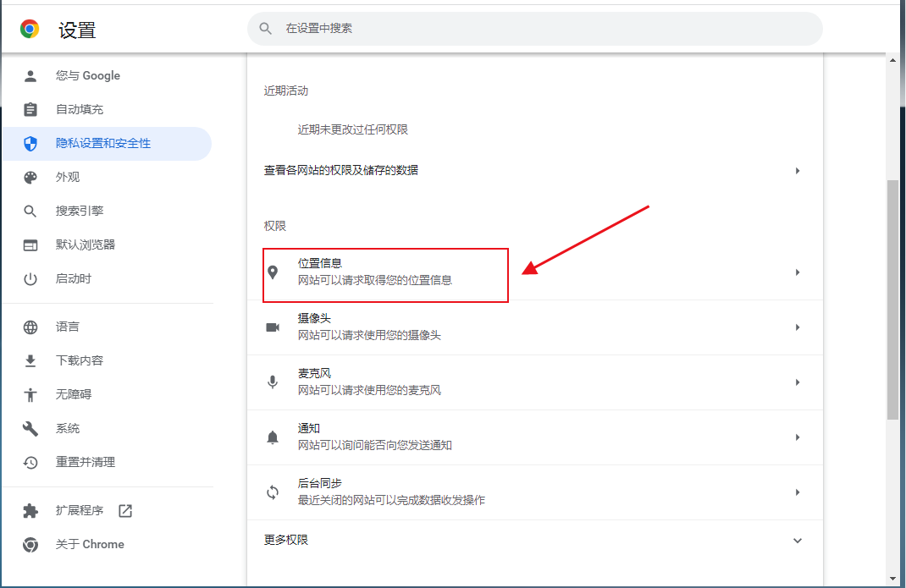Click the 近期活动 heading
This screenshot has height=588, width=906.
point(286,91)
